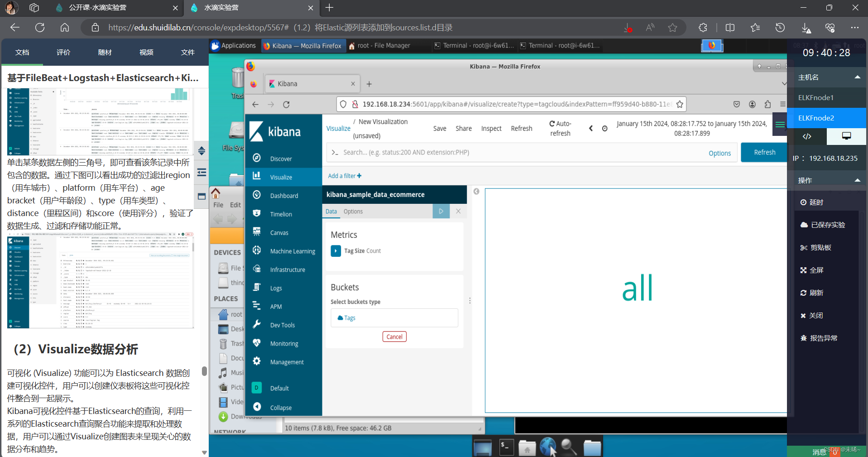868x457 pixels.
Task: Collapse the 主机名 panel
Action: tap(857, 77)
